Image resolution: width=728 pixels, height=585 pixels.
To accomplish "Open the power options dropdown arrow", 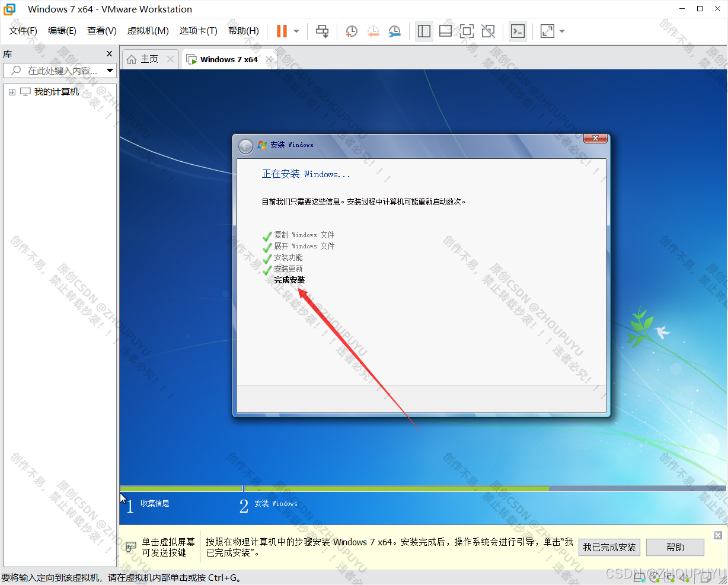I will [296, 31].
